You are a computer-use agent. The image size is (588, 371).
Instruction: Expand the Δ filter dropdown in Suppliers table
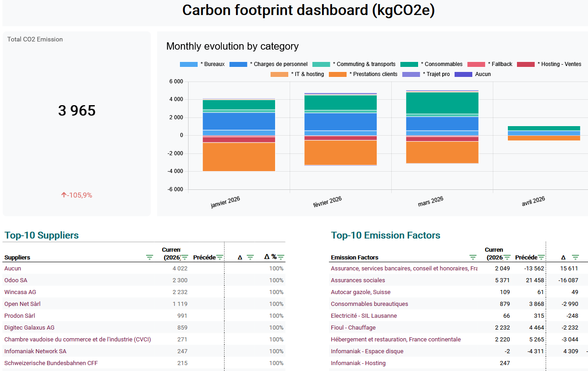coord(250,257)
